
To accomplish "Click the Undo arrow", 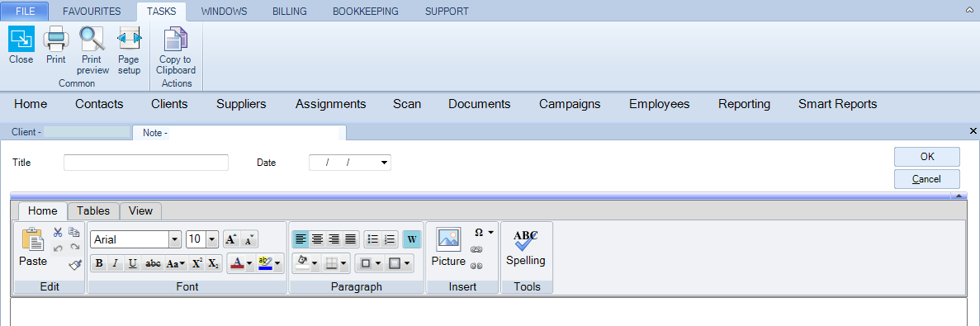I will [x=58, y=248].
